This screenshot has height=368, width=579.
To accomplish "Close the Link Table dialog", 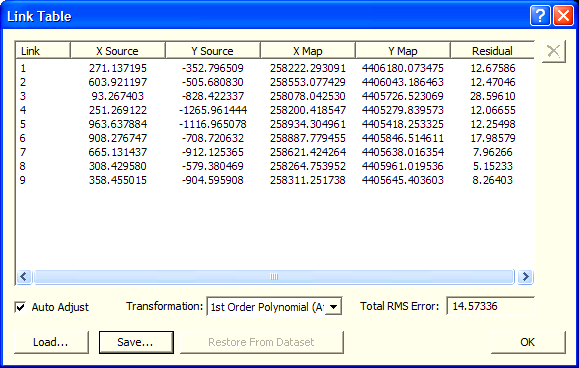I will click(x=563, y=16).
